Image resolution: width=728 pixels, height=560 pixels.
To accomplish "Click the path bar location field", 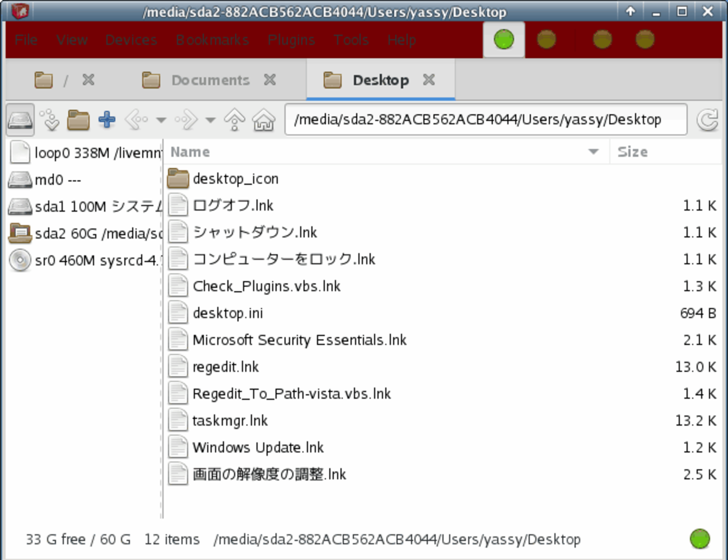I will coord(486,119).
